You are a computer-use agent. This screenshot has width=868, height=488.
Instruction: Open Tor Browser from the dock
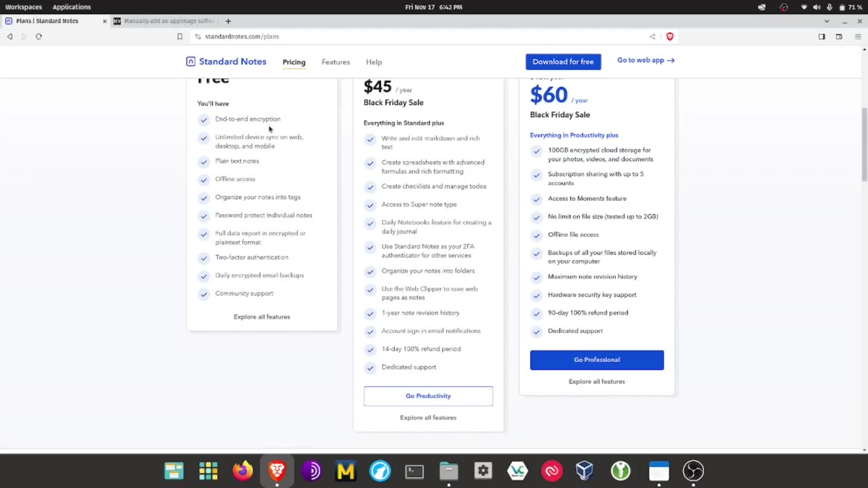[311, 470]
